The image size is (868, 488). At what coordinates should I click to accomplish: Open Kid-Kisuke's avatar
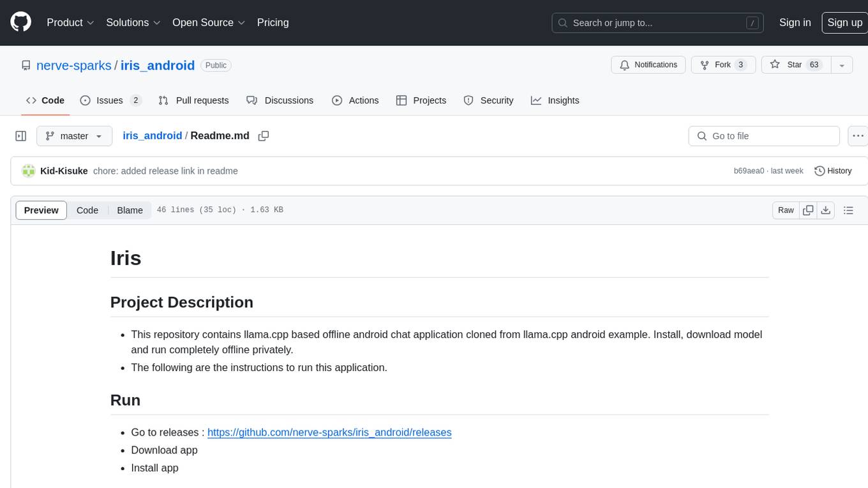(x=29, y=171)
